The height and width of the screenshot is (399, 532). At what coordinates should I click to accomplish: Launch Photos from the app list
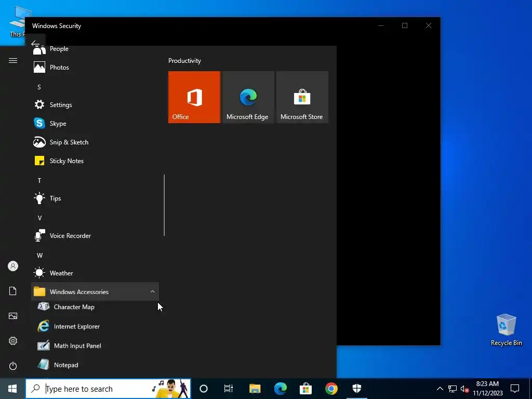point(95,67)
